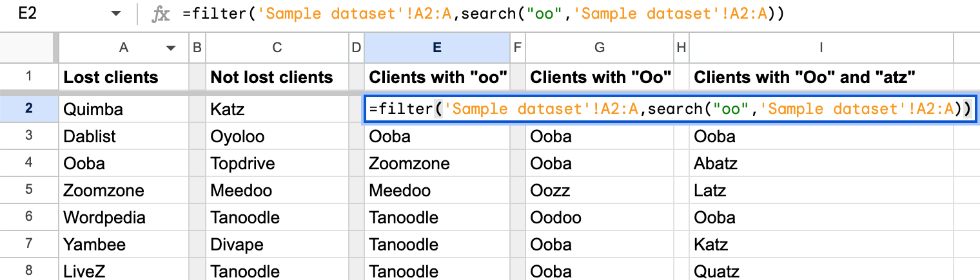This screenshot has height=280, width=980.
Task: Click into the formula bar text
Action: pos(483,14)
